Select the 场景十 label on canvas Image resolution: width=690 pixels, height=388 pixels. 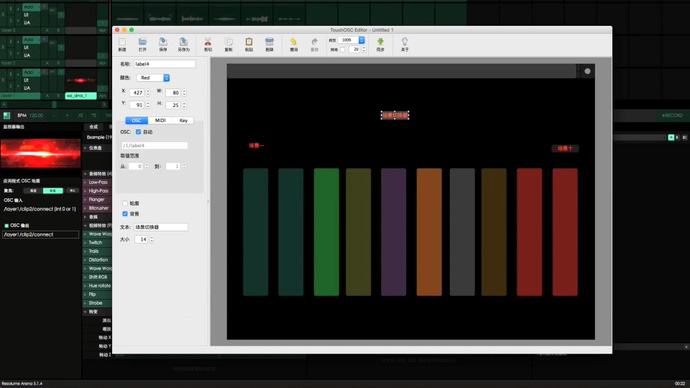(565, 149)
